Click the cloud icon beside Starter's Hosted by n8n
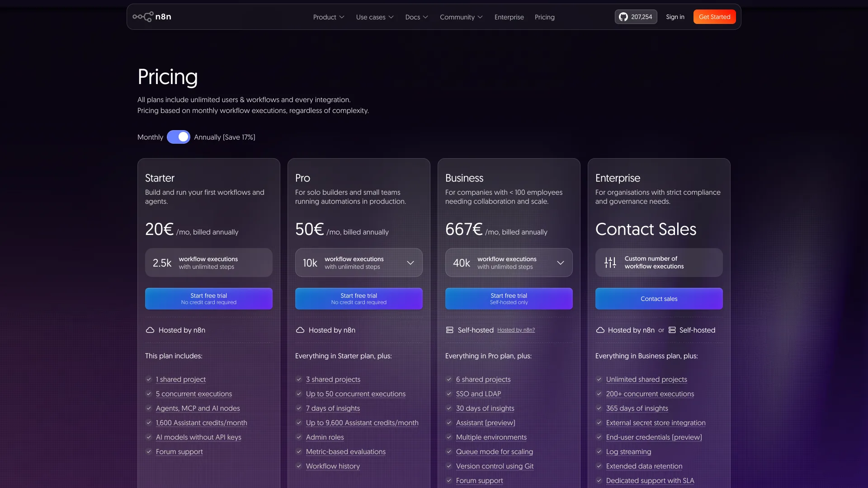This screenshot has height=488, width=868. [x=150, y=330]
